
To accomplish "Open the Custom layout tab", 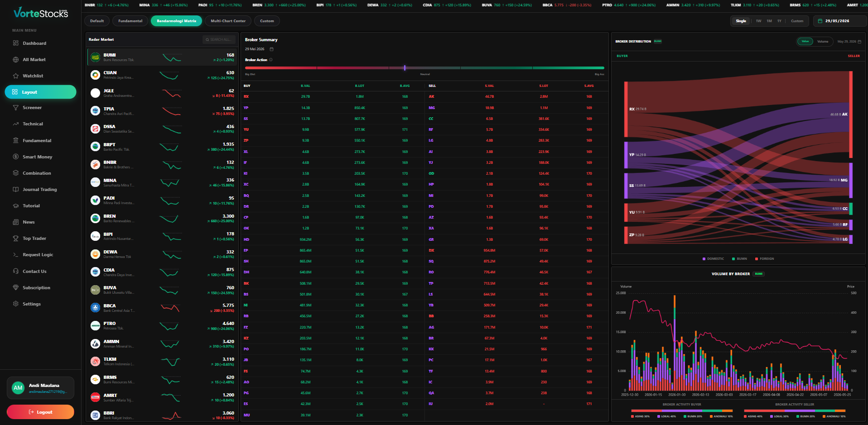I will [x=267, y=21].
